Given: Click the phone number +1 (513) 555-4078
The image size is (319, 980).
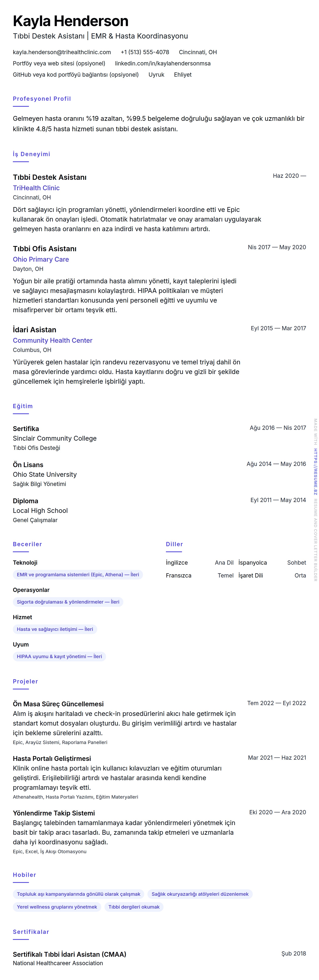Looking at the screenshot, I should point(145,52).
